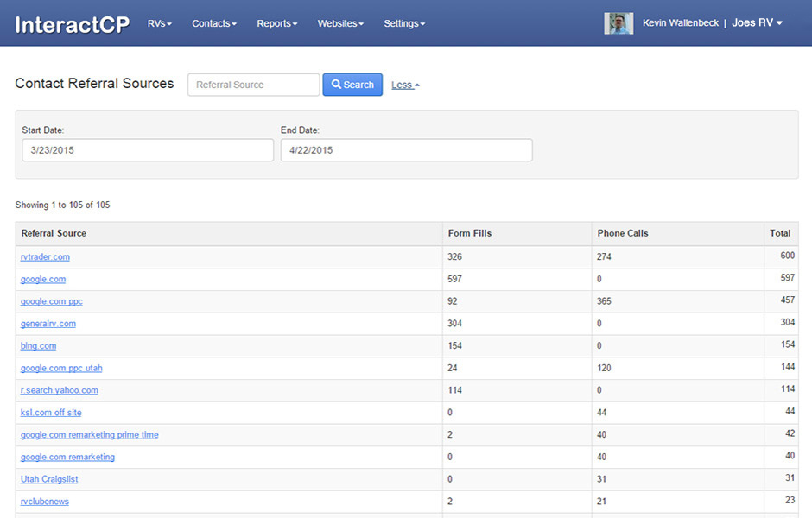Open the rvtrader.com referral source
Viewport: 812px width, 518px height.
click(x=45, y=256)
